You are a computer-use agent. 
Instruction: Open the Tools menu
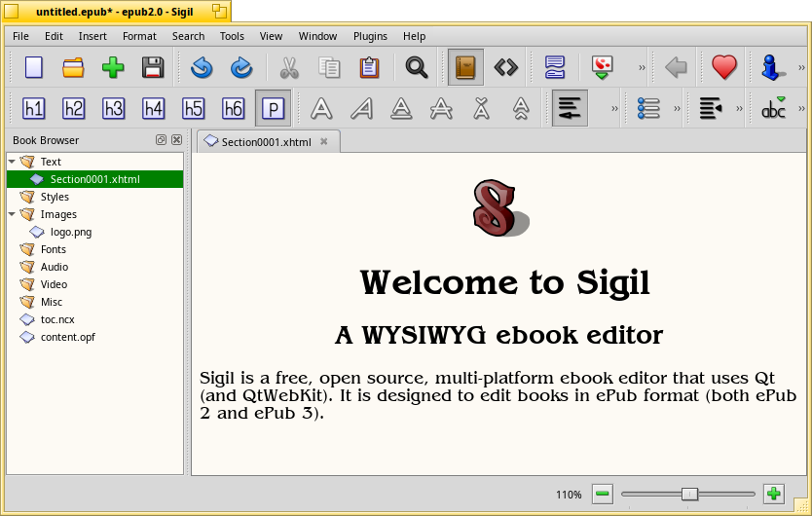click(x=232, y=36)
